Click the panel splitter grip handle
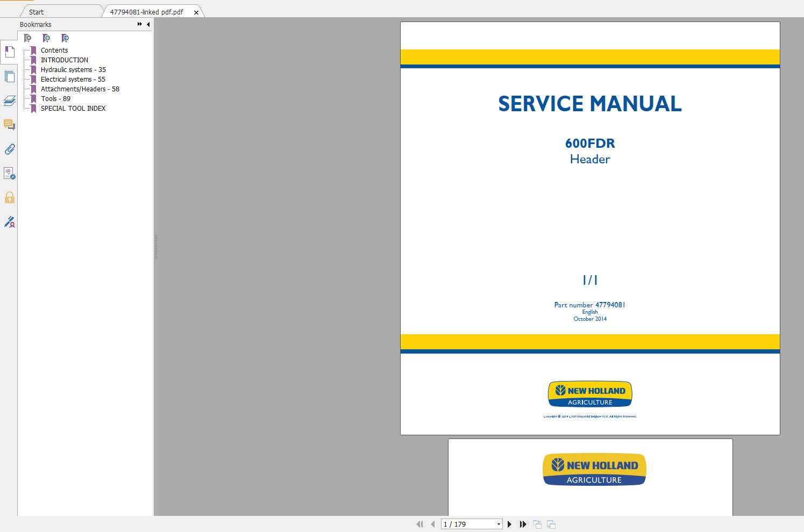The width and height of the screenshot is (804, 532). tap(156, 247)
